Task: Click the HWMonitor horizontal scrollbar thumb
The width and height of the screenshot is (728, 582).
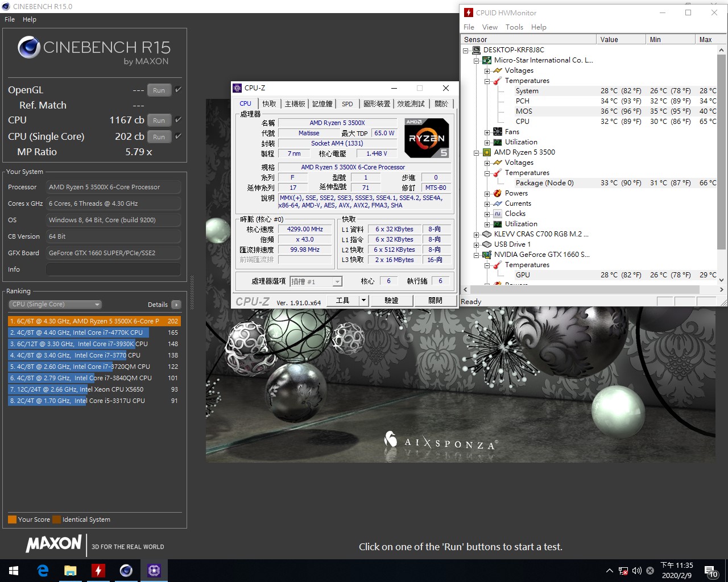Action: tap(584, 290)
